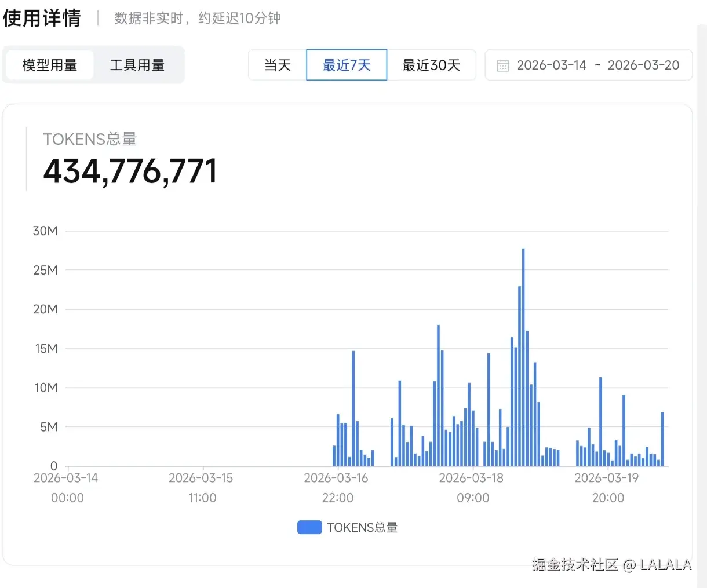Switch to the 工具用量 tab

(x=137, y=65)
